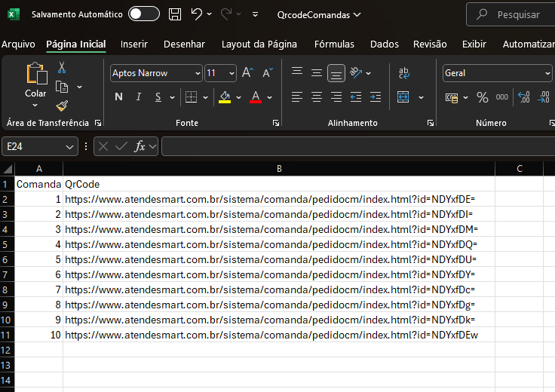Toggle the Bottom Align icon
The image size is (555, 392).
336,73
